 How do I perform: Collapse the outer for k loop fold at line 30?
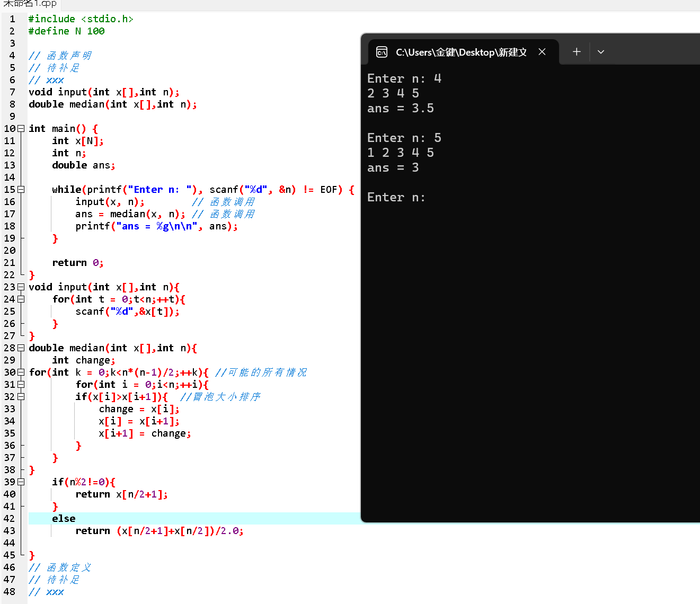tap(21, 372)
